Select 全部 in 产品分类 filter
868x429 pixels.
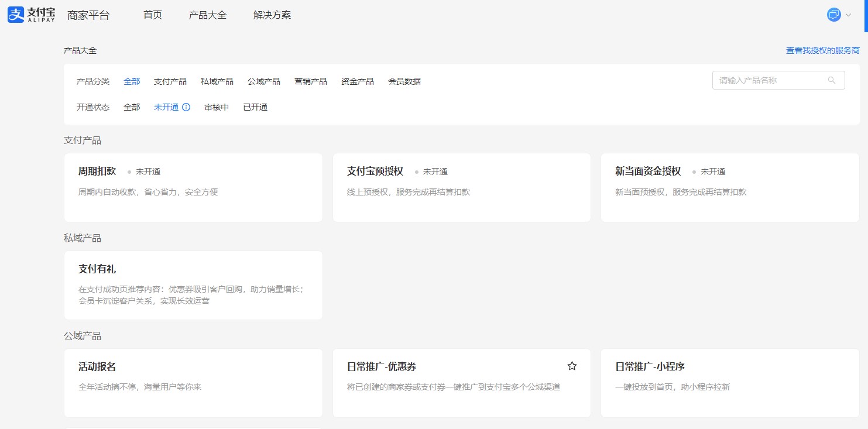(132, 81)
